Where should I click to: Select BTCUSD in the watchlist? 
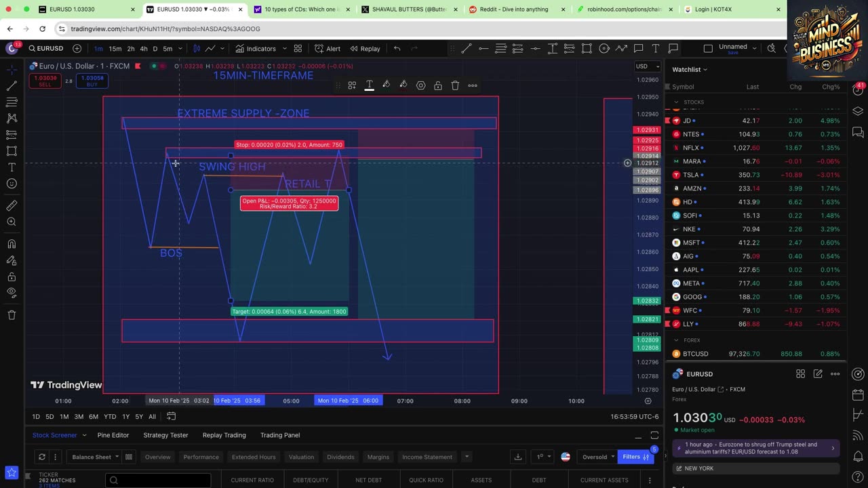(756, 354)
